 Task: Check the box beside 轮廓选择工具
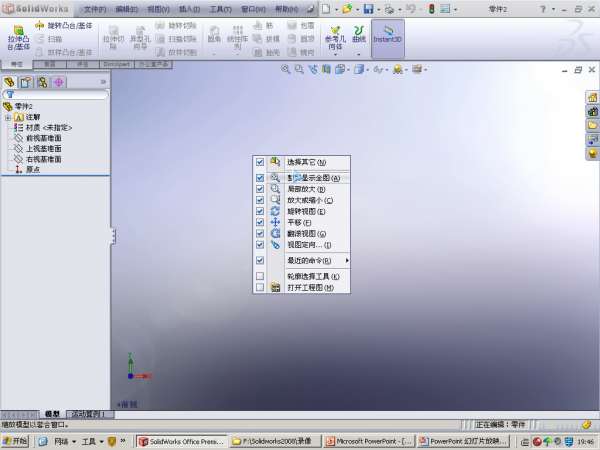point(260,276)
